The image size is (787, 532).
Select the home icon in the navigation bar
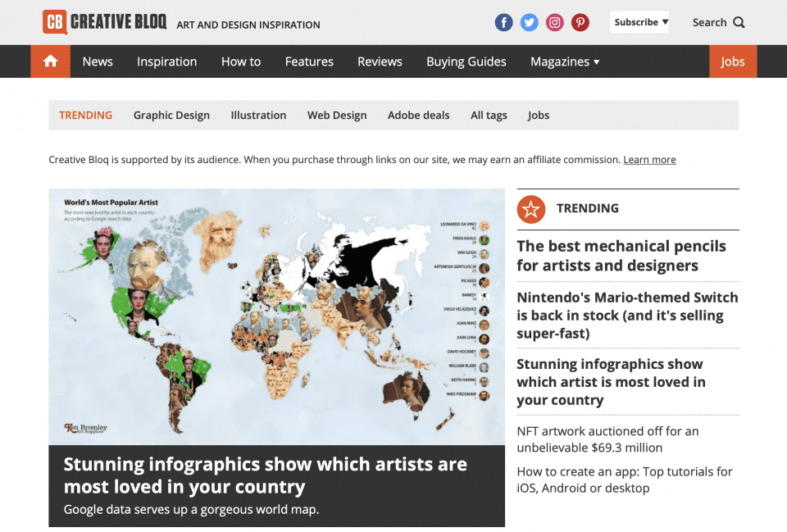(x=50, y=61)
